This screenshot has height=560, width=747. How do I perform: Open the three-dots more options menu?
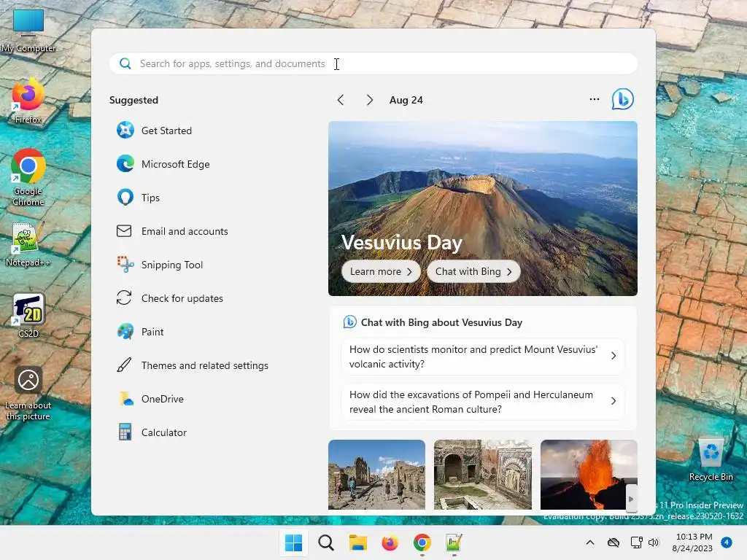594,99
